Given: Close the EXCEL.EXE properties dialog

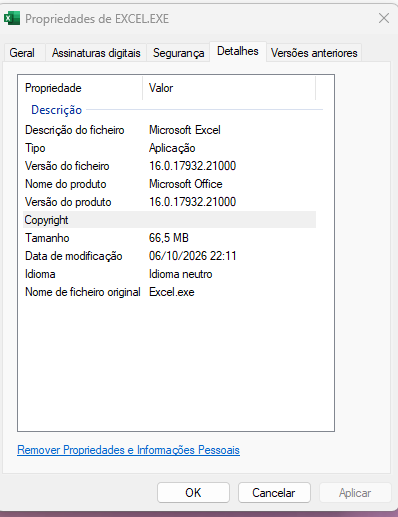Looking at the screenshot, I should click(x=384, y=18).
